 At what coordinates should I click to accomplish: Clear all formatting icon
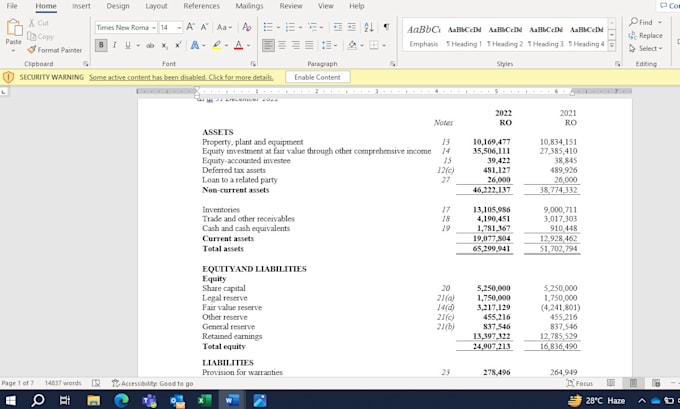pyautogui.click(x=246, y=27)
